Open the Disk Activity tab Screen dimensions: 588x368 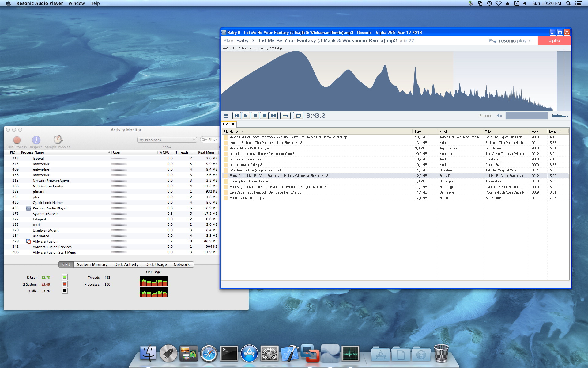[x=126, y=264]
